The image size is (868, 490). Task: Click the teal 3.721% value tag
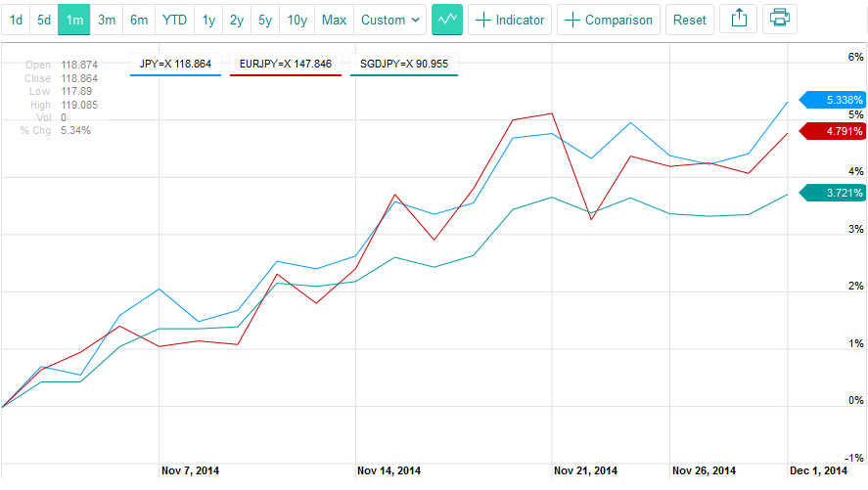(833, 193)
